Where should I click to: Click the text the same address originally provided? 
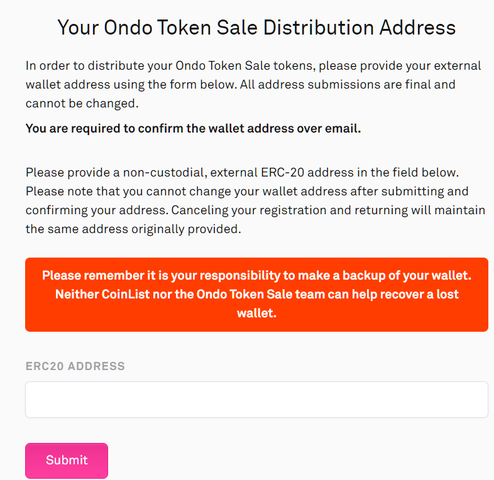(133, 229)
